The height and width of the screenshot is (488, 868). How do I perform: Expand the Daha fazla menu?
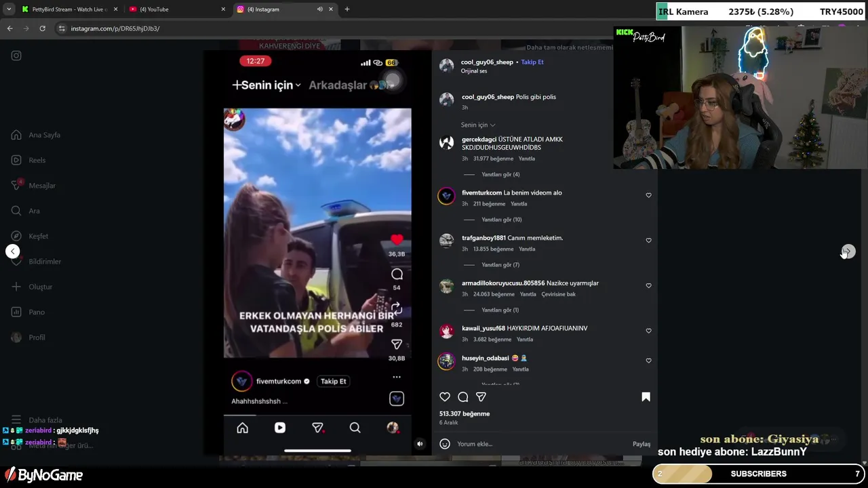pos(37,420)
